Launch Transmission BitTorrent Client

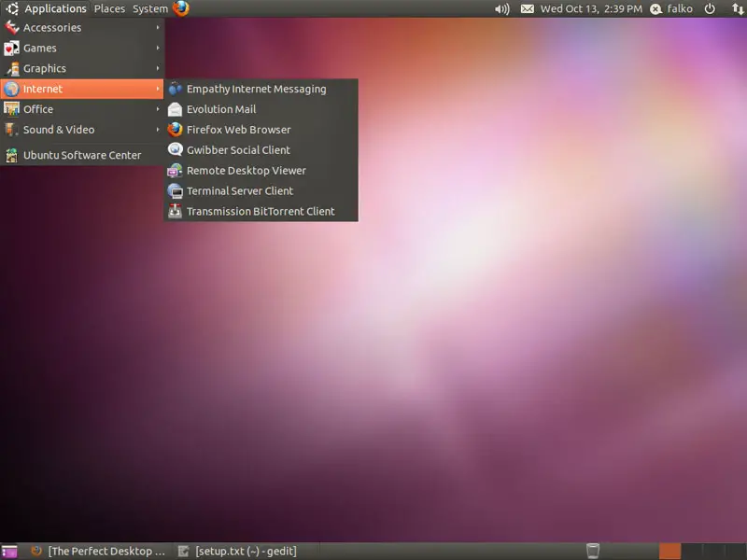pos(261,212)
